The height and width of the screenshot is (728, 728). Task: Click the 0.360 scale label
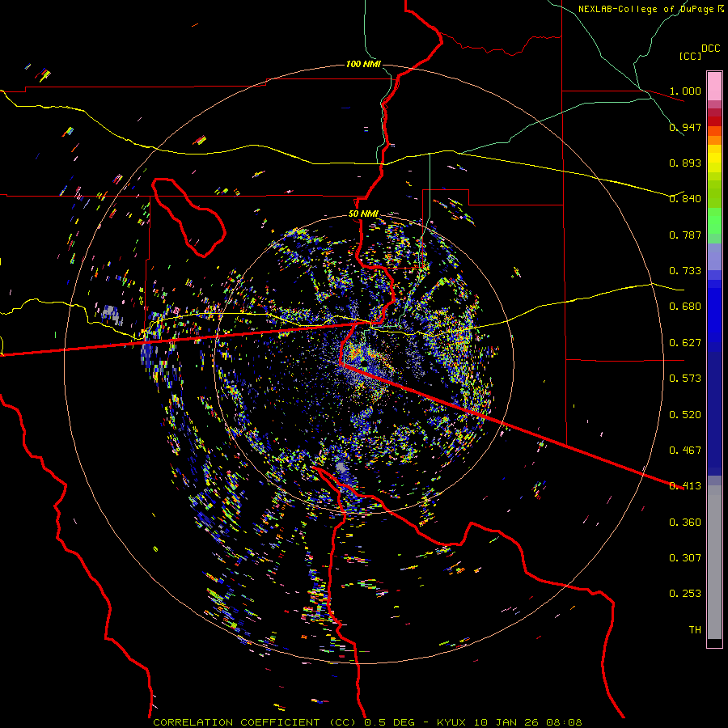685,523
